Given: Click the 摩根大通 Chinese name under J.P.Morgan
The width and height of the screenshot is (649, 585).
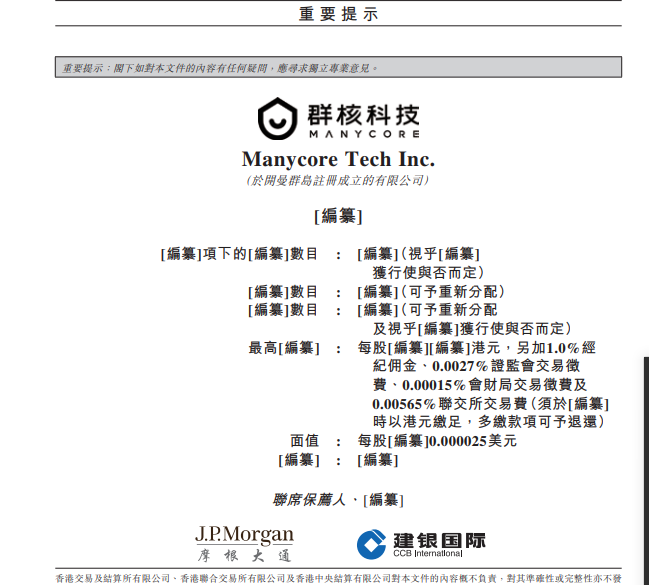Looking at the screenshot, I should point(244,556).
